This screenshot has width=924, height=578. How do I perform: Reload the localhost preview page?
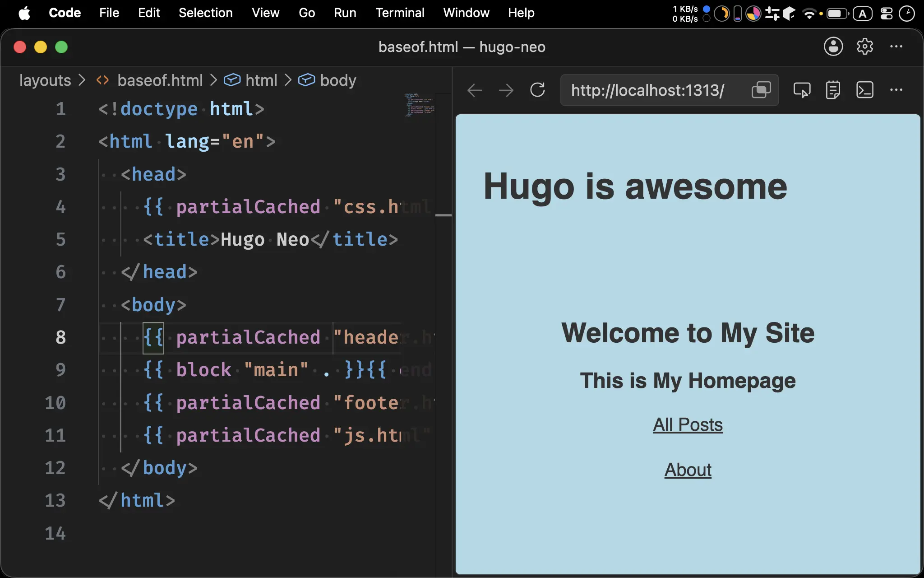[x=537, y=90]
